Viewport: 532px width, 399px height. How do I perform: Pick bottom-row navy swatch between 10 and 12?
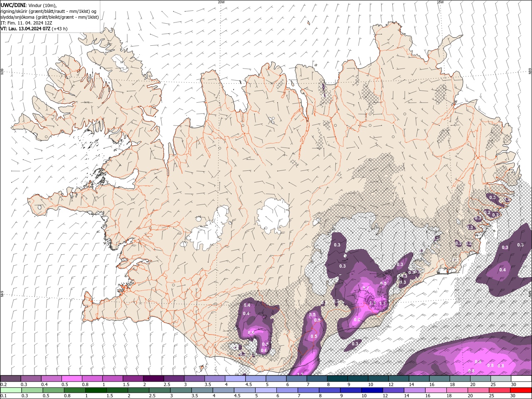[372, 390]
